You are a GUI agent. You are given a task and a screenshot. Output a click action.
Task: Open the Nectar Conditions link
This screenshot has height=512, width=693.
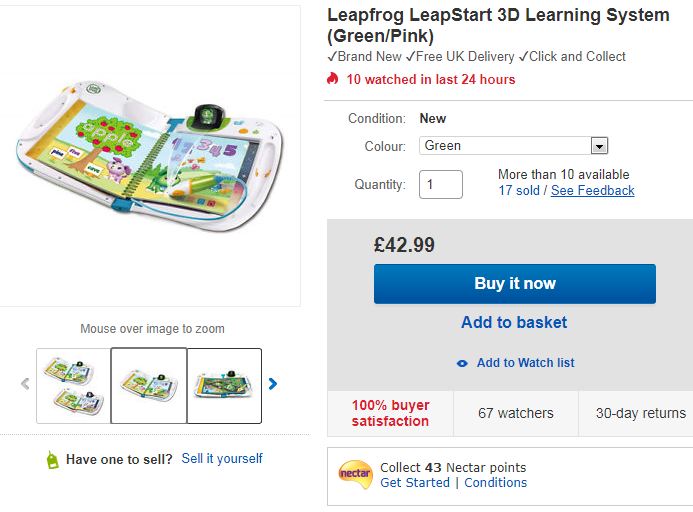[495, 482]
